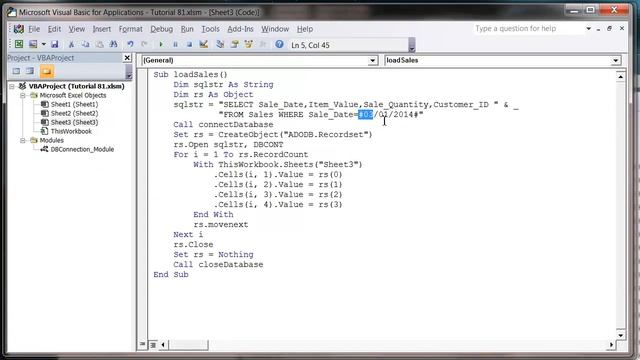Open the Debug menu
Screen dimensions: 640x360
pos(161,29)
